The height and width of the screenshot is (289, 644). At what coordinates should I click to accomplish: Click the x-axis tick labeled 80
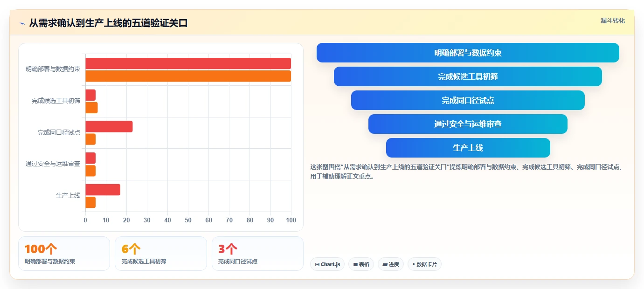[x=250, y=220]
